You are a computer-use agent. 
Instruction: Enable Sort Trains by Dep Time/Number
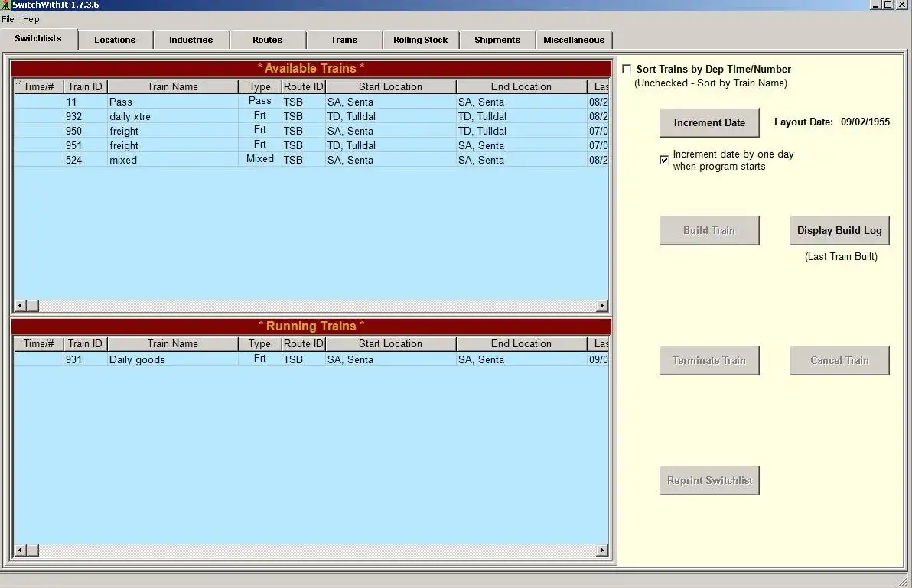(627, 68)
